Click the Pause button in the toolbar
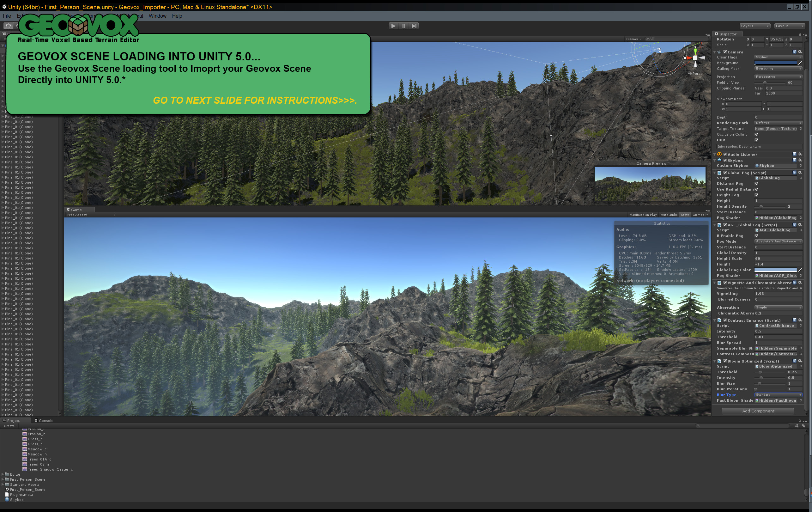 pos(404,26)
